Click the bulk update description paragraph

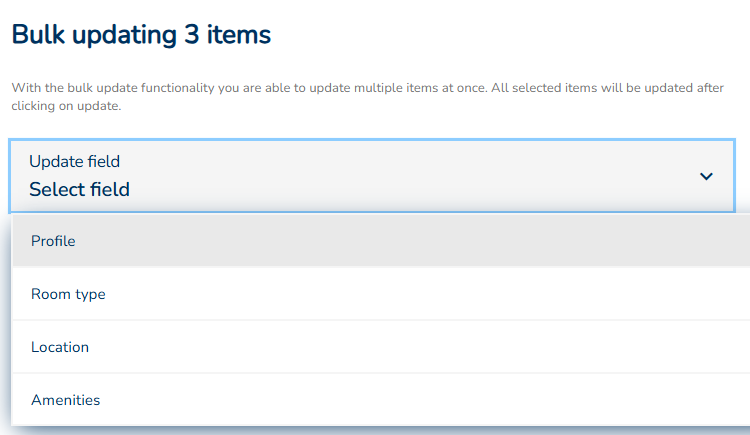(367, 97)
